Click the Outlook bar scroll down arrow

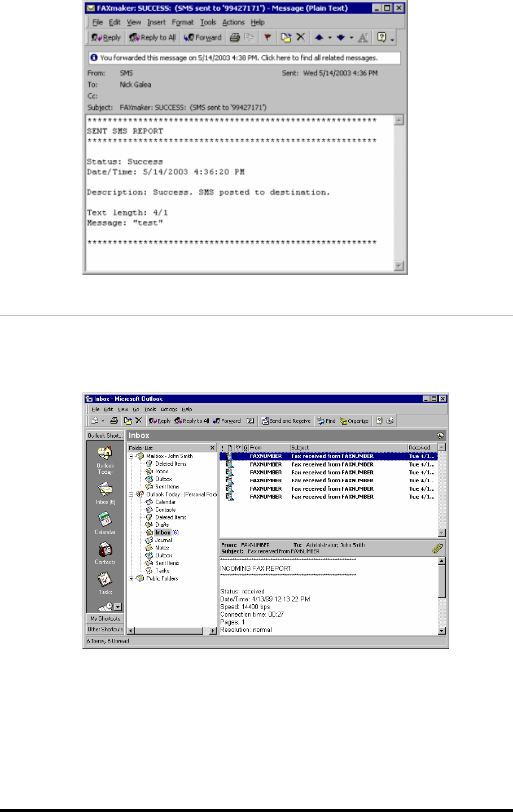[x=117, y=607]
